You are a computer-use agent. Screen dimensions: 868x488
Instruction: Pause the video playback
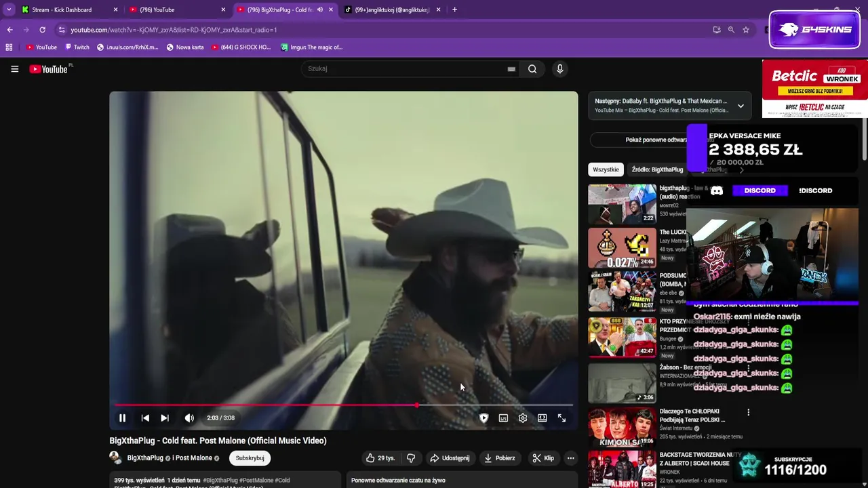(x=122, y=418)
